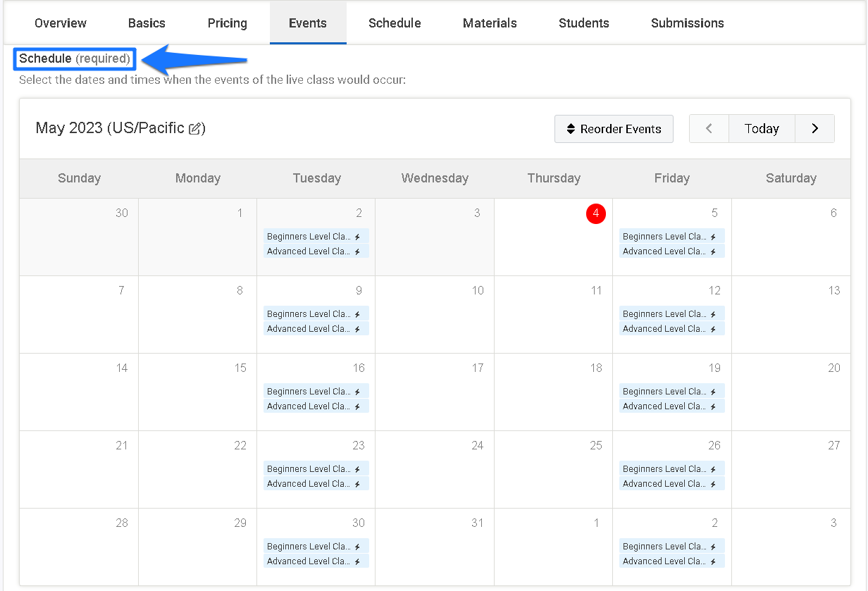Edit the US/Pacific timezone pencil icon
This screenshot has width=868, height=591.
click(x=195, y=129)
